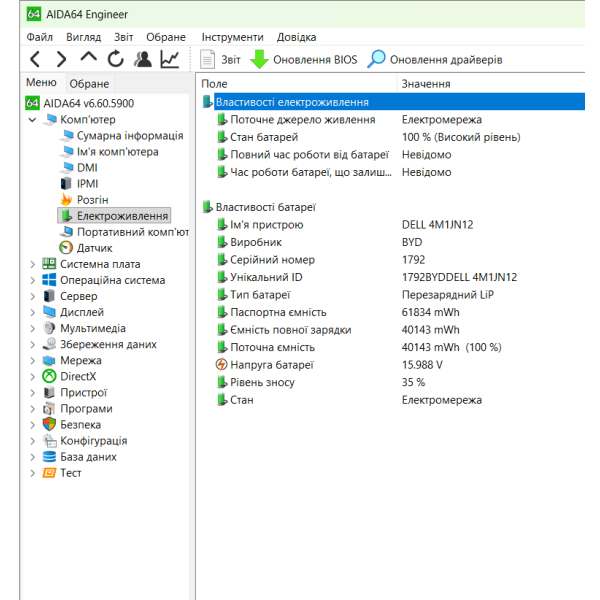Switch to the Обране tab in left panel

(89, 83)
